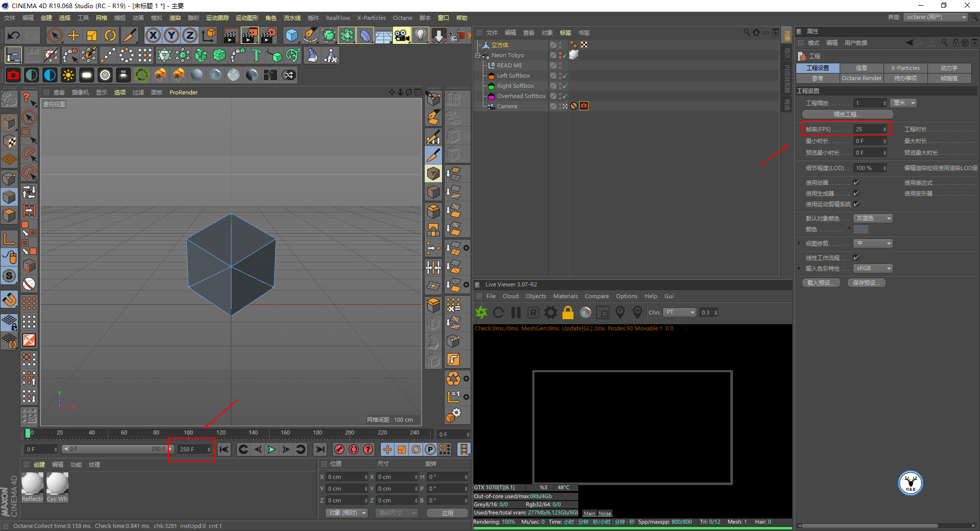Open the sRGB input color profile dropdown

pos(873,269)
